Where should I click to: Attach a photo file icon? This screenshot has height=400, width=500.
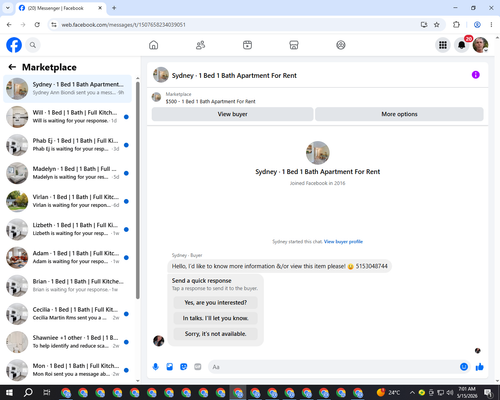tap(170, 367)
